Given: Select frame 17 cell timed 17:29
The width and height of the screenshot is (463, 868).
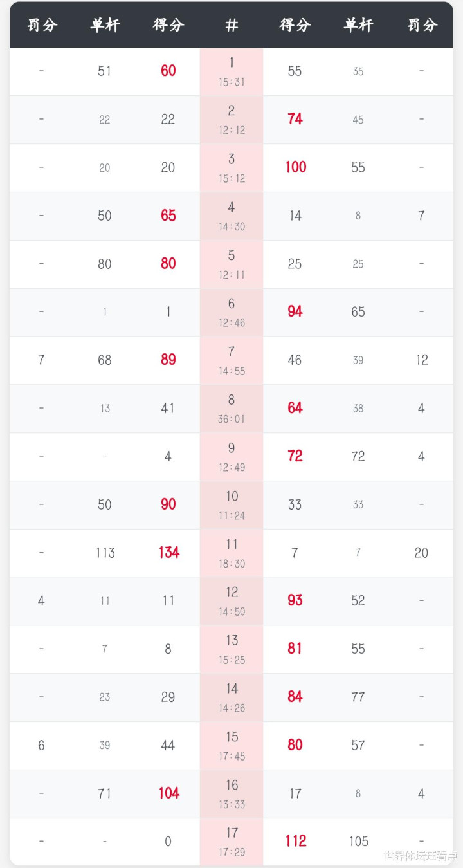Looking at the screenshot, I should pos(232,842).
